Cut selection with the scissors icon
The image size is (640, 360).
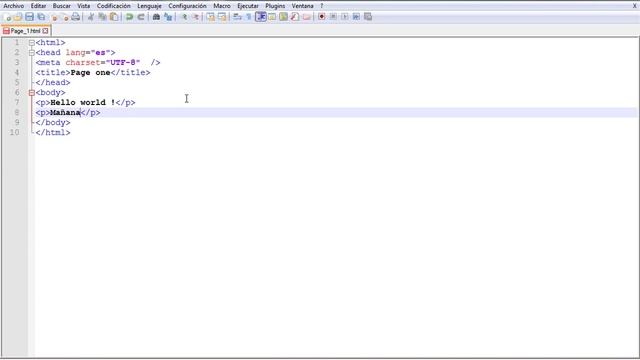tap(91, 17)
